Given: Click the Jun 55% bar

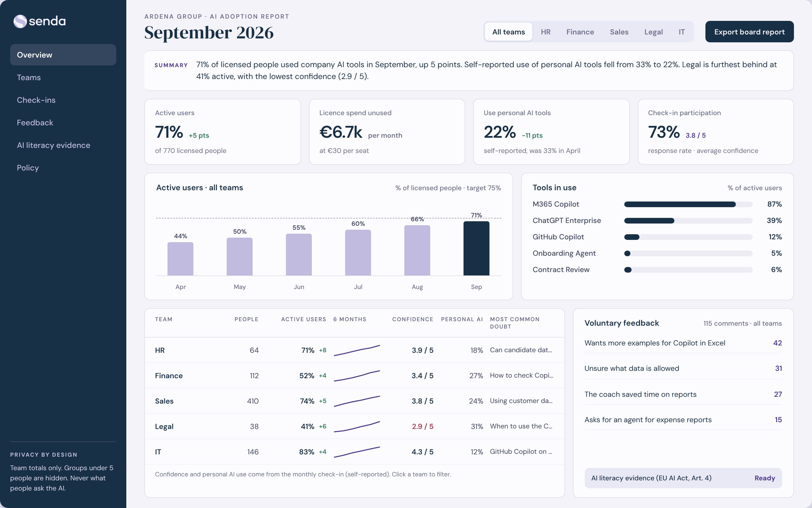Looking at the screenshot, I should 299,255.
